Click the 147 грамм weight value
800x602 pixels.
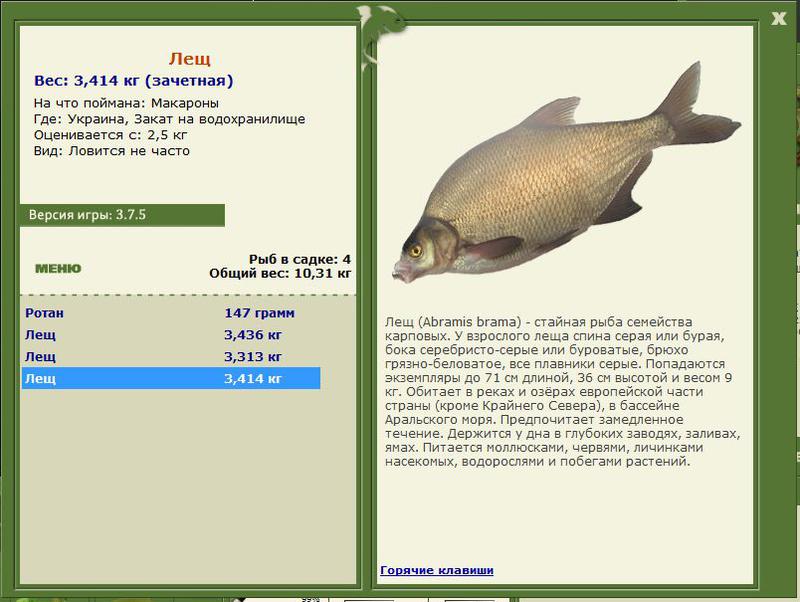click(x=259, y=313)
